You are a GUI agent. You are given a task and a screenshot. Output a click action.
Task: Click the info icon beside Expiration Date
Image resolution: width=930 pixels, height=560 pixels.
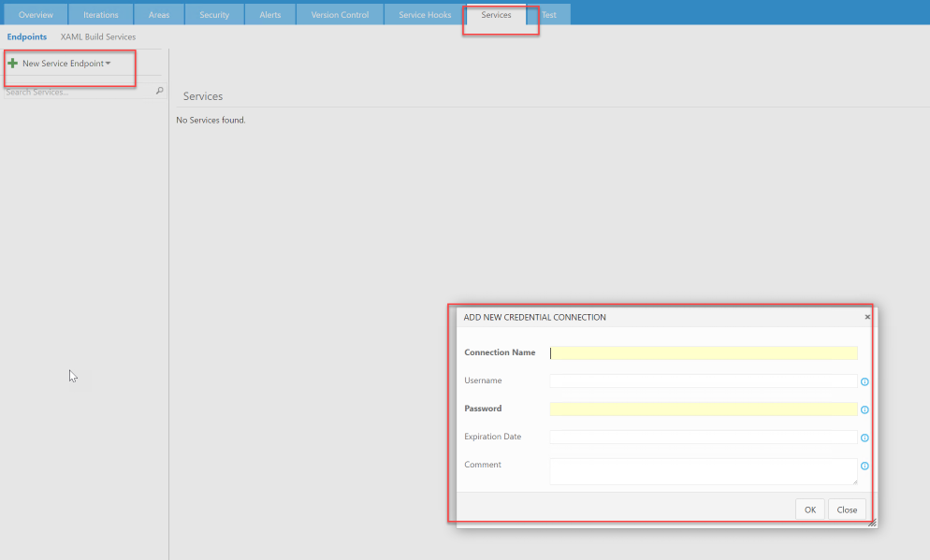(x=865, y=438)
